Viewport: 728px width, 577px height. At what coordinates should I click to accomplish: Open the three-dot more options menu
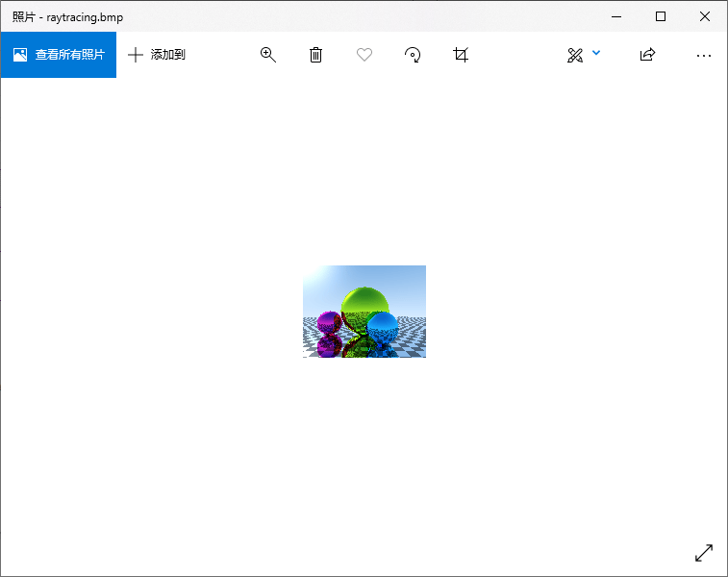pos(704,55)
